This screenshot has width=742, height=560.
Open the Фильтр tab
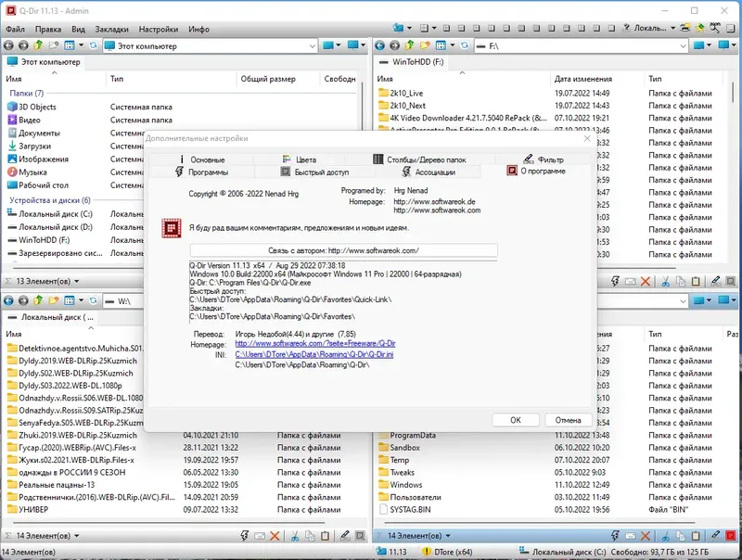coord(544,159)
